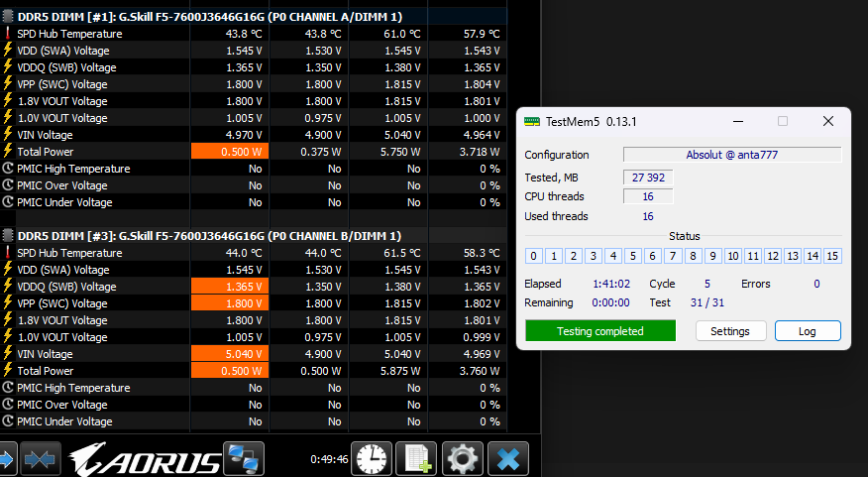Click the HWiNFO blue X close sensors icon
Image resolution: width=868 pixels, height=477 pixels.
point(508,459)
